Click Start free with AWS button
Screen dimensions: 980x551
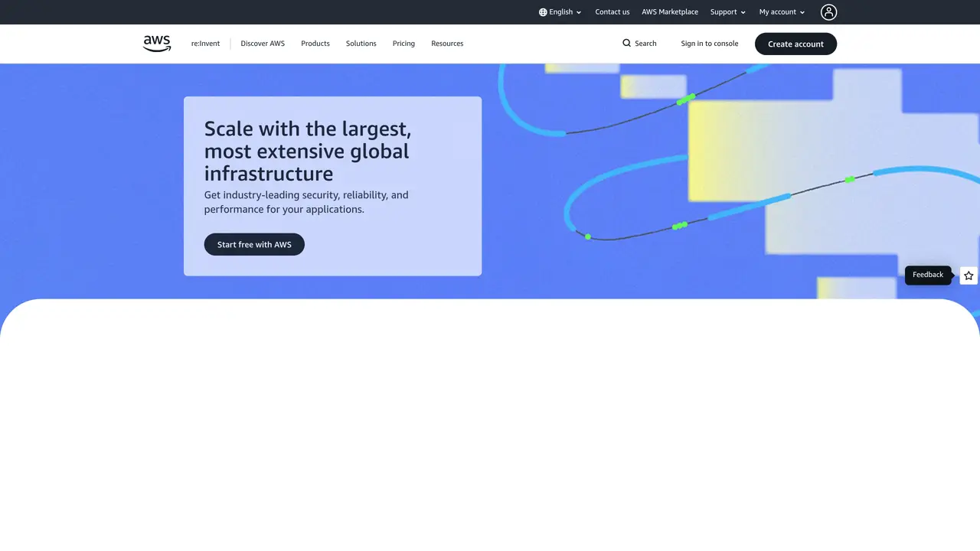tap(254, 244)
